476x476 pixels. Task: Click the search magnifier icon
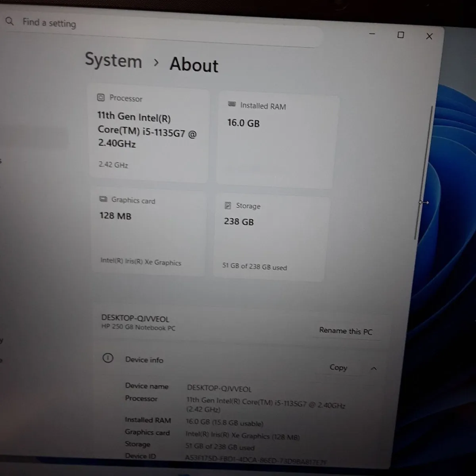[x=10, y=21]
